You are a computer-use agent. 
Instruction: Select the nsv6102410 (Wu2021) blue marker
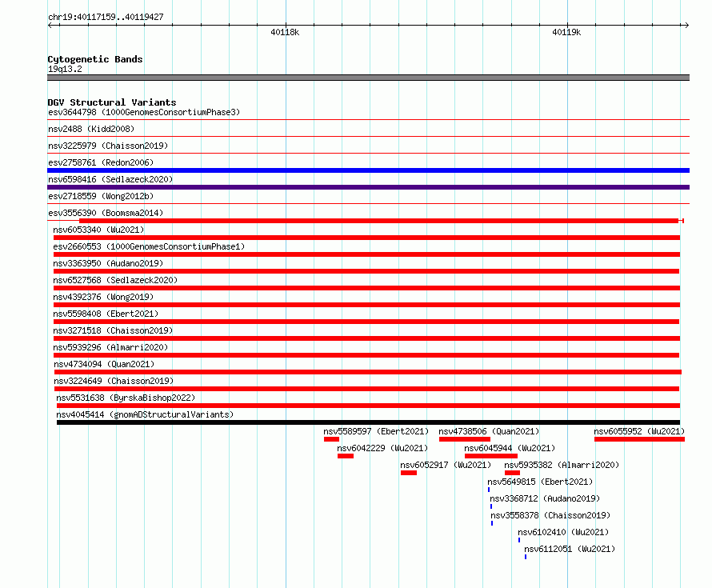(x=519, y=540)
